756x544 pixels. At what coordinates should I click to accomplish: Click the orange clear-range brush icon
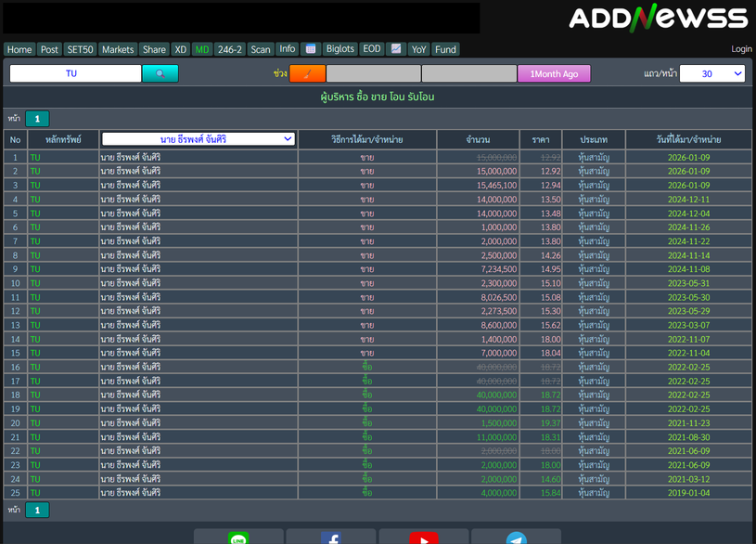pyautogui.click(x=307, y=73)
